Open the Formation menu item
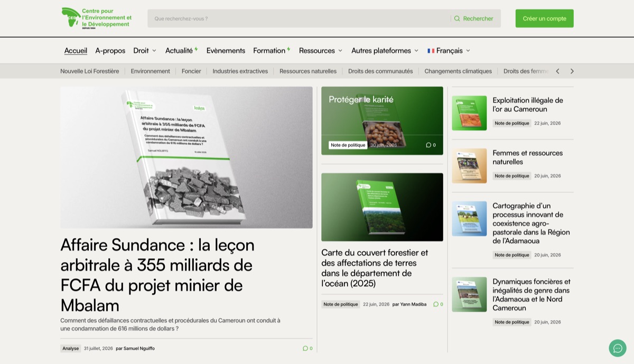Image resolution: width=634 pixels, height=364 pixels. pyautogui.click(x=272, y=51)
